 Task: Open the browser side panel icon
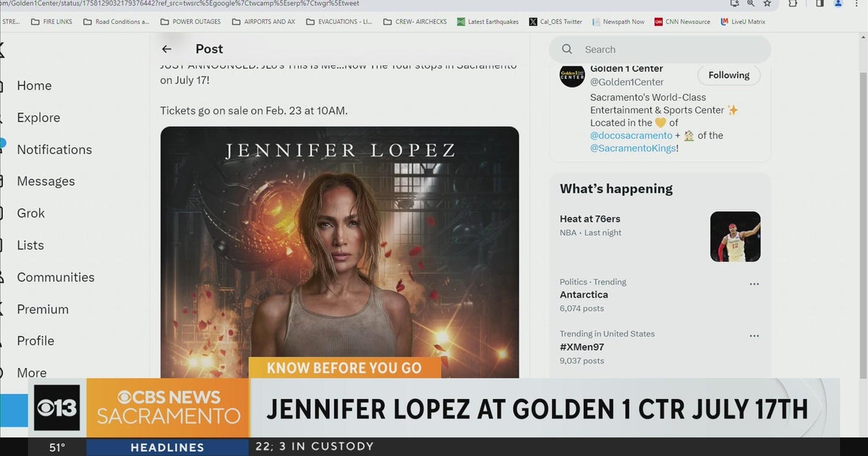[x=820, y=4]
